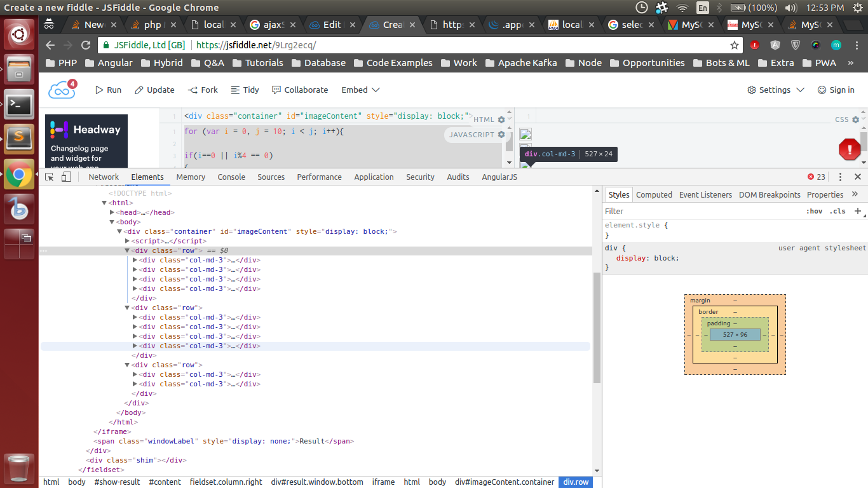
Task: Select the span windowLabel element in the DOM tree
Action: [224, 441]
